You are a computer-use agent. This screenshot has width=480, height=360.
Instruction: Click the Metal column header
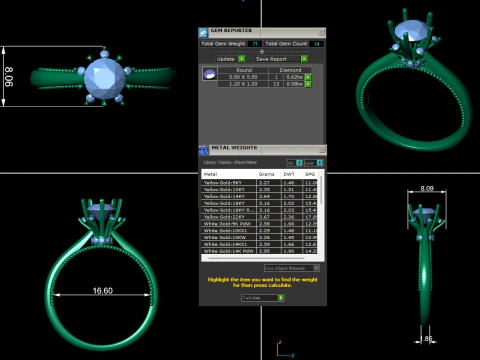coord(229,174)
